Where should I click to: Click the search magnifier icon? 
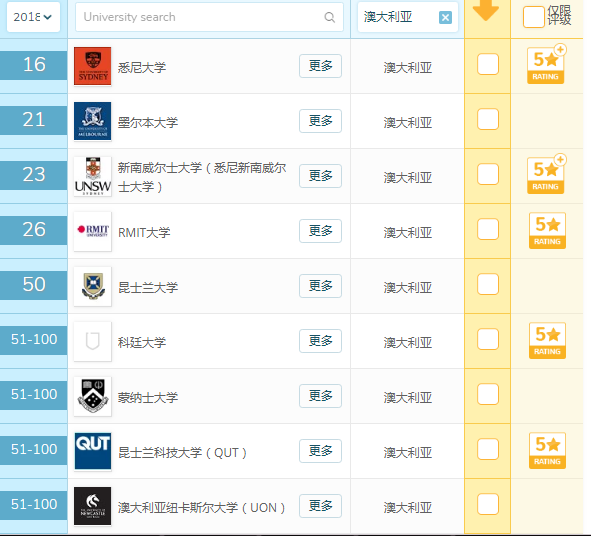(x=329, y=17)
